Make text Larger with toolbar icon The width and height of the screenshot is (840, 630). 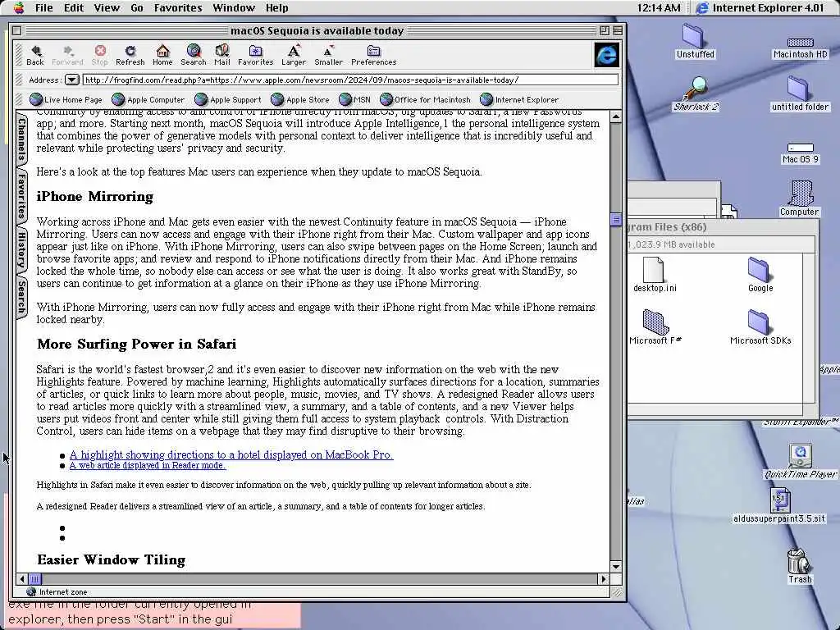(294, 55)
